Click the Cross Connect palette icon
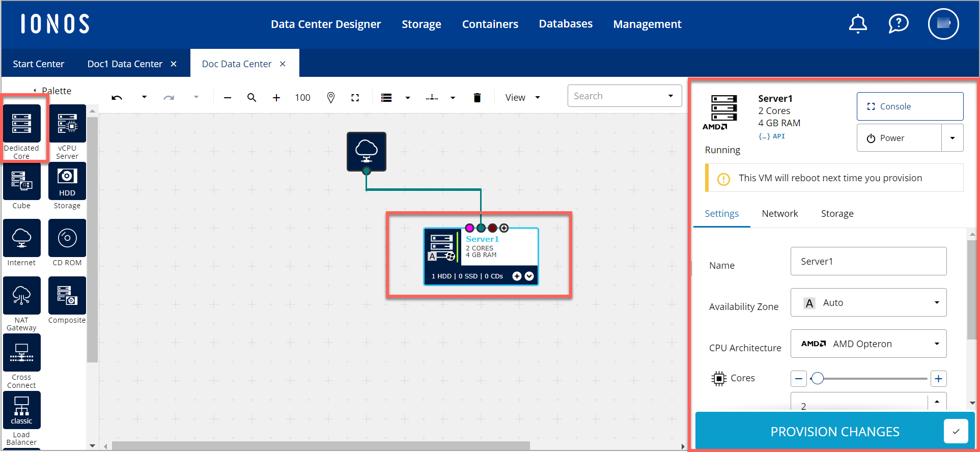This screenshot has height=452, width=980. click(x=22, y=353)
